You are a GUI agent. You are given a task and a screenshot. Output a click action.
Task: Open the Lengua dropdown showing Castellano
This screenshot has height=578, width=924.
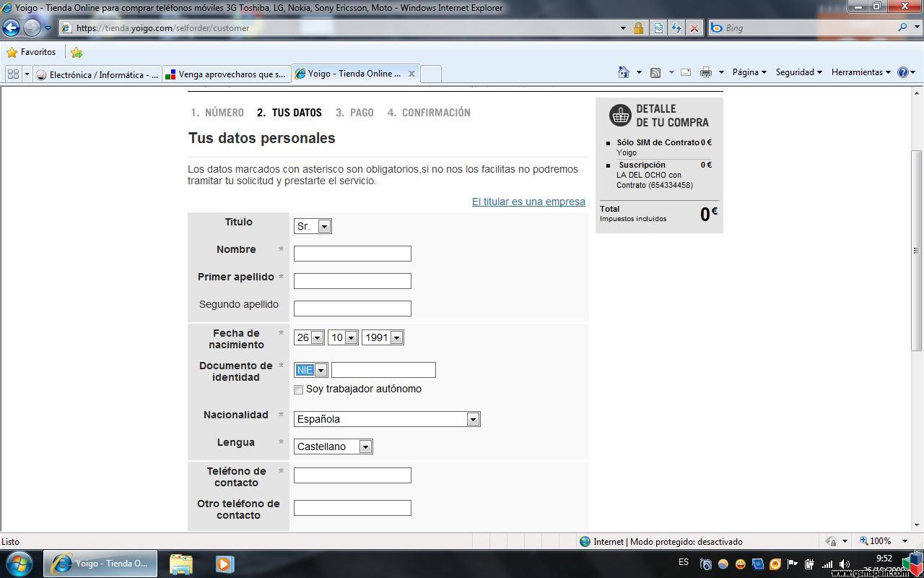coord(334,447)
